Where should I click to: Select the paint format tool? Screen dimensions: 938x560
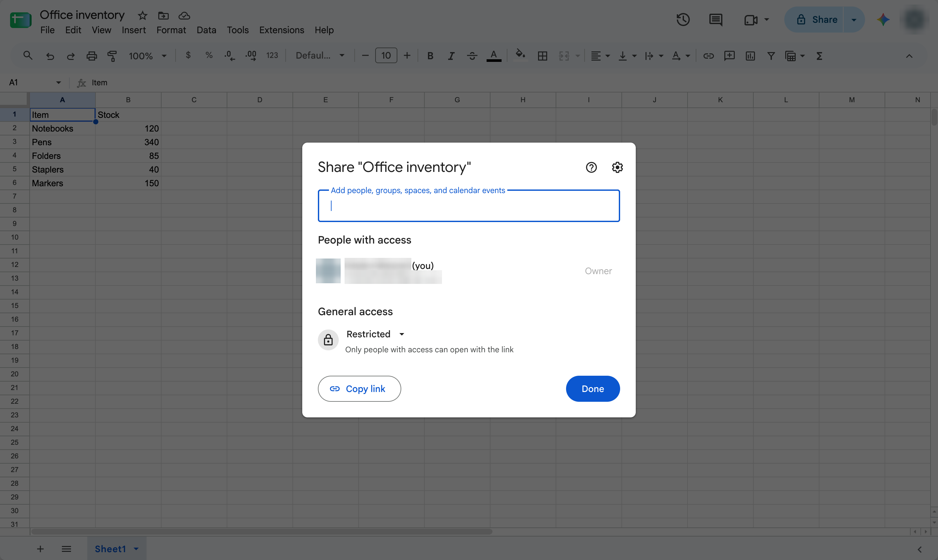pos(112,56)
